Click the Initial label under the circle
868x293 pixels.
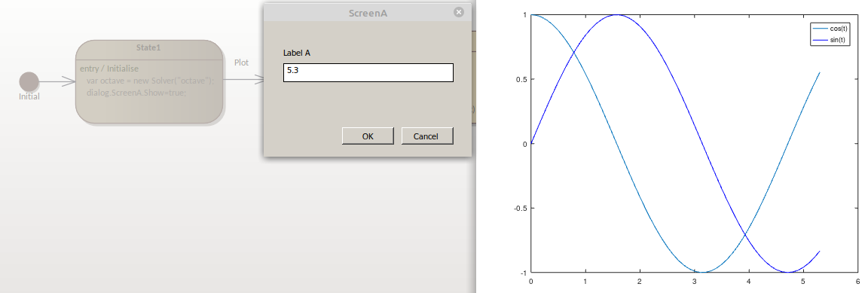click(29, 96)
